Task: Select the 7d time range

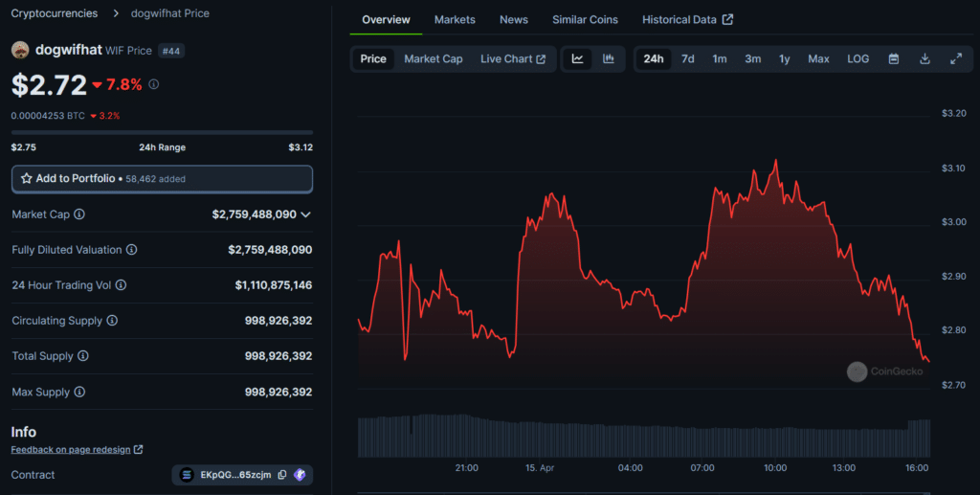Action: pyautogui.click(x=687, y=59)
